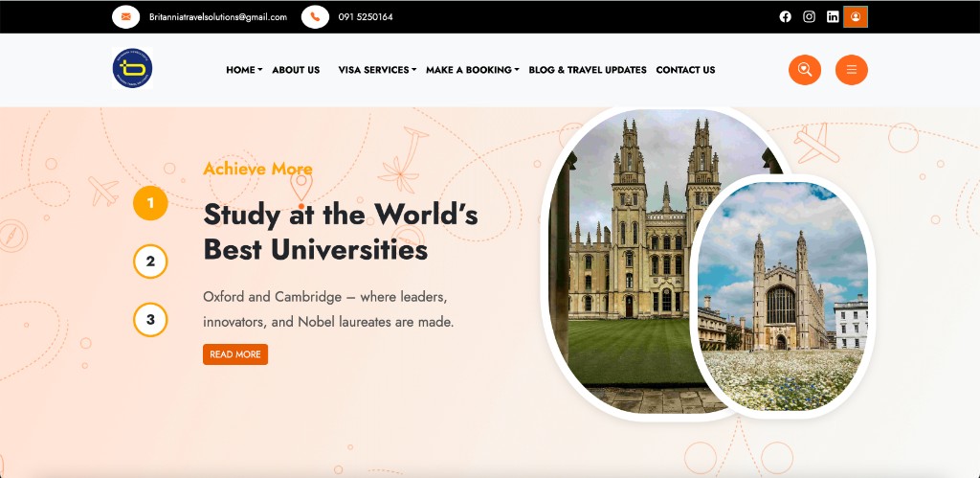Click the 'Achieve More' subtitle text

257,169
